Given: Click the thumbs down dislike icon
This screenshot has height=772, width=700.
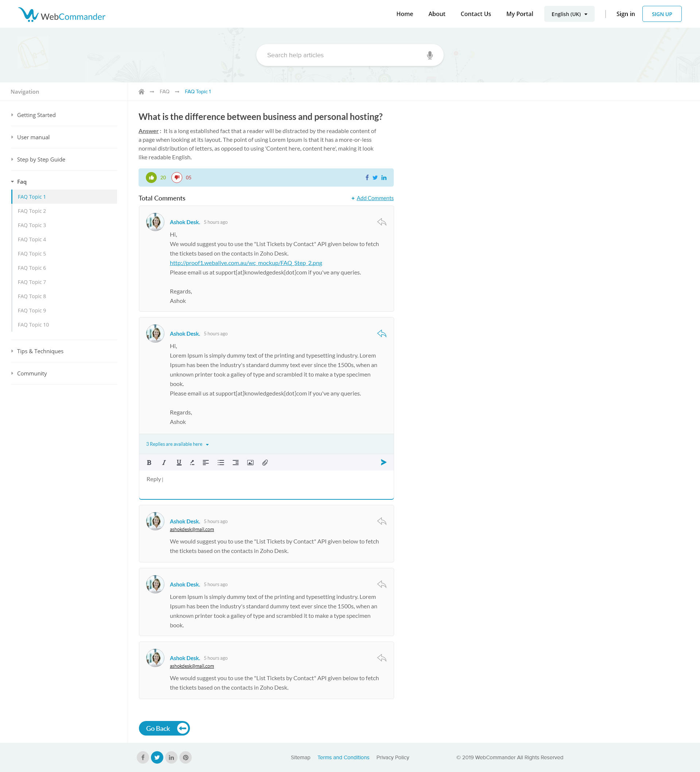Looking at the screenshot, I should (x=176, y=177).
